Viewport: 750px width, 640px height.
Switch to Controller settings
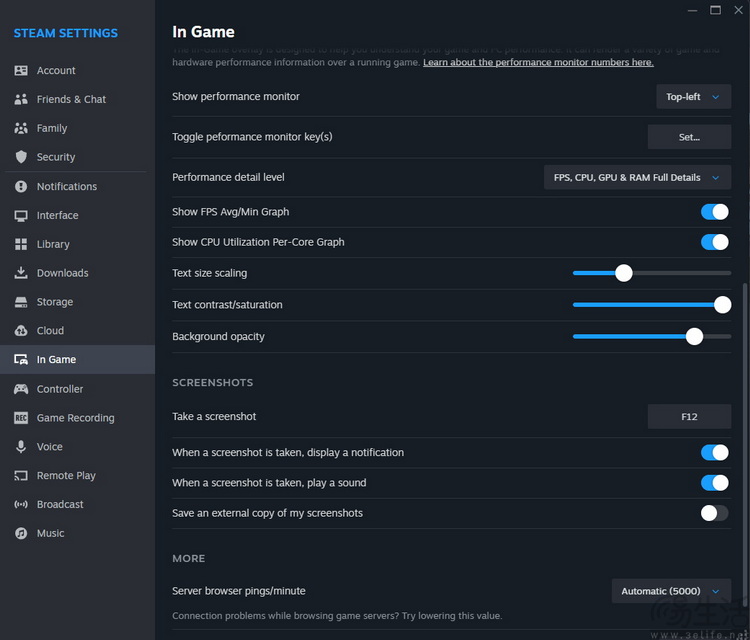point(77,389)
